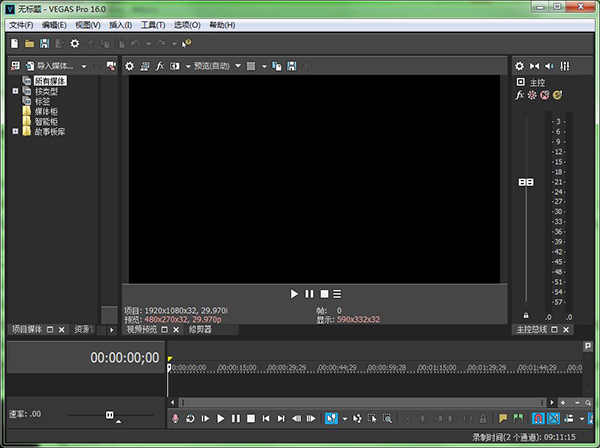This screenshot has height=448, width=600.
Task: Click the timeline horizontal scrollbar
Action: click(362, 402)
